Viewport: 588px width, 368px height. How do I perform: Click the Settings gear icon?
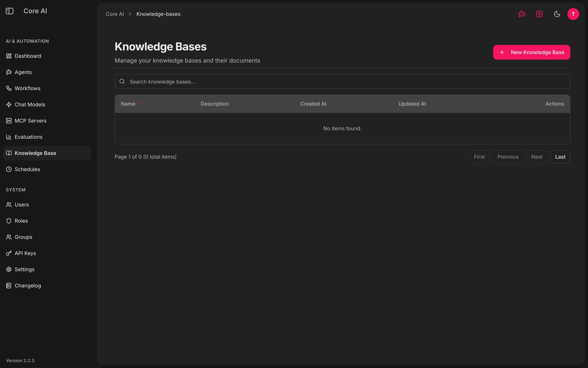pyautogui.click(x=9, y=269)
